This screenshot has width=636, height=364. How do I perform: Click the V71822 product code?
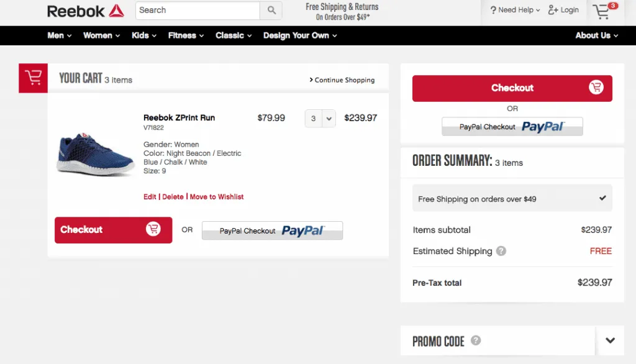[x=153, y=127]
